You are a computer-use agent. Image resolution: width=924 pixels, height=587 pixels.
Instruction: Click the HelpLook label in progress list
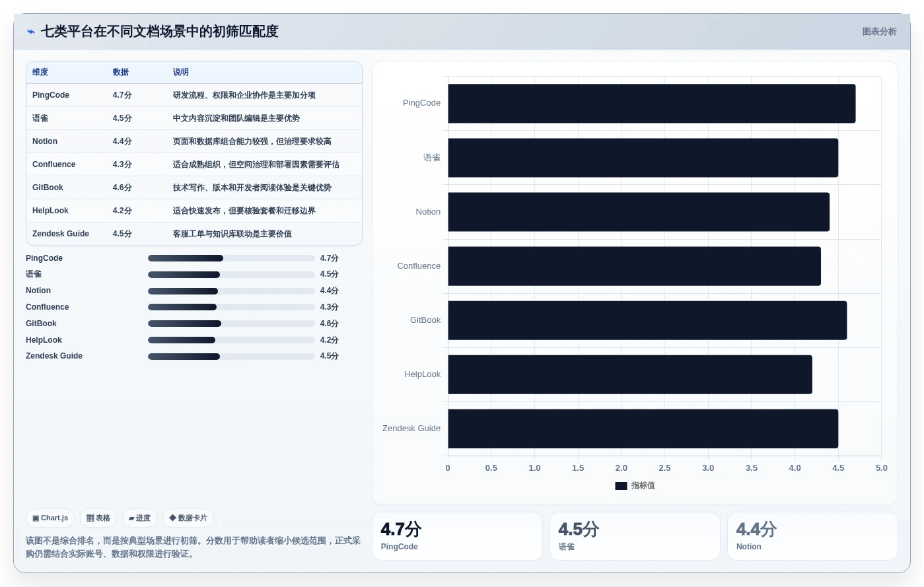click(44, 340)
